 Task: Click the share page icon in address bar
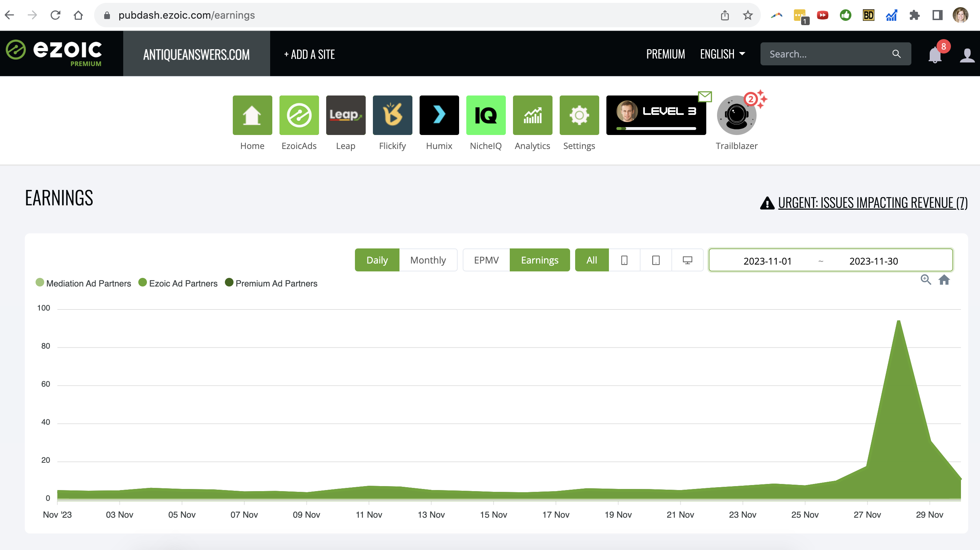(x=725, y=15)
